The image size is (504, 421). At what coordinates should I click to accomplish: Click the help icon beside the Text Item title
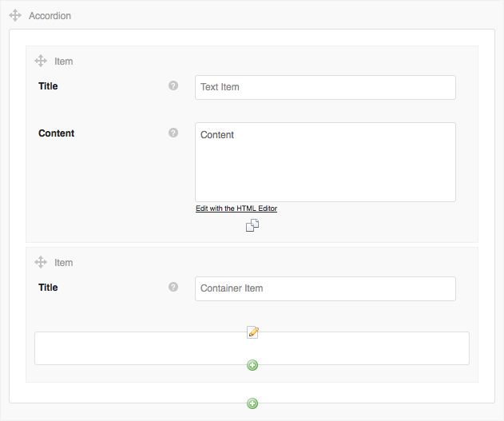(x=173, y=85)
